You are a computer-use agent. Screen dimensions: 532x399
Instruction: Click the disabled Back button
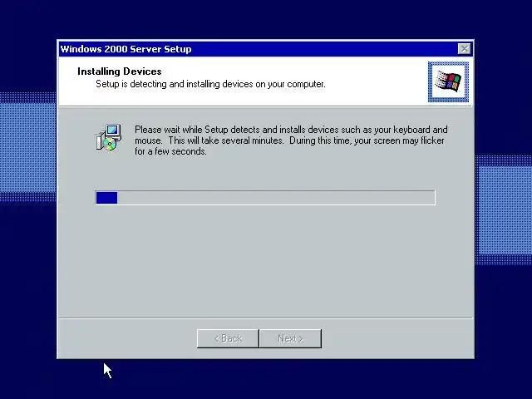point(228,338)
